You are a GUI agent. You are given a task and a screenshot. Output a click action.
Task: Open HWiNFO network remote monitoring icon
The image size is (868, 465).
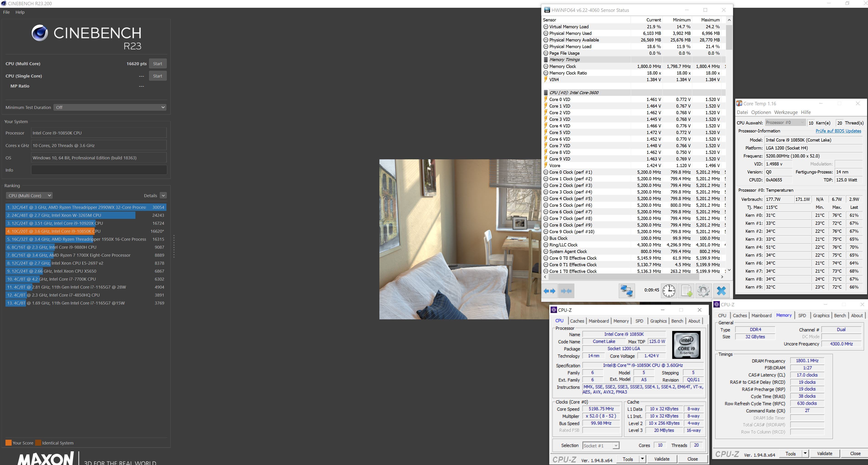tap(627, 291)
